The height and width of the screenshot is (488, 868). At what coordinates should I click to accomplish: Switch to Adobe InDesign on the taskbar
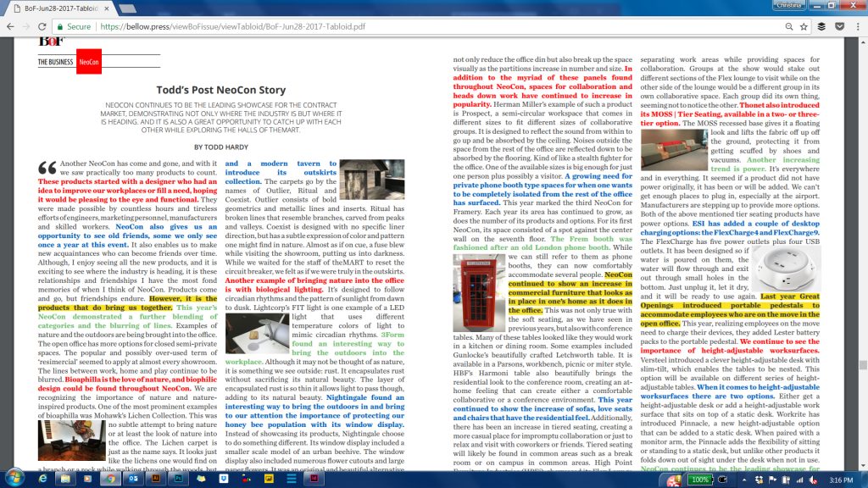(314, 480)
